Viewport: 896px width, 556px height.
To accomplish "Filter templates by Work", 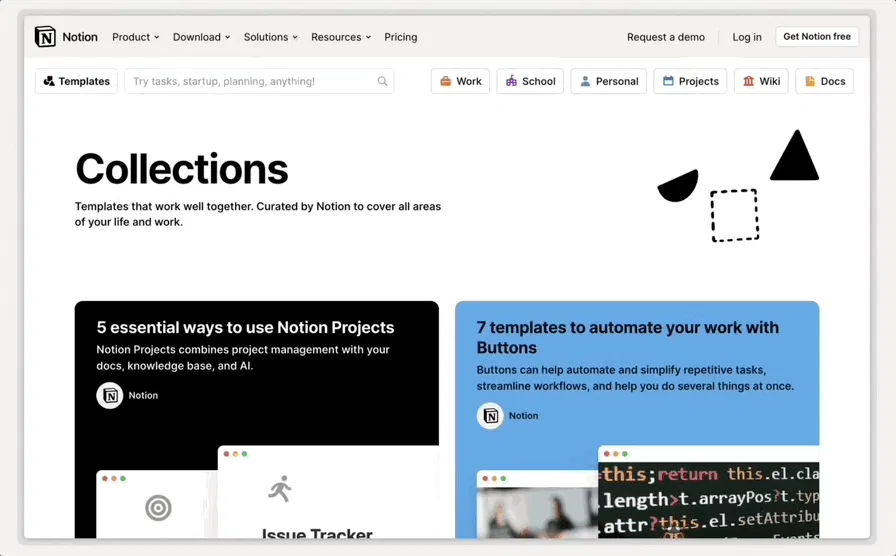I will point(460,81).
